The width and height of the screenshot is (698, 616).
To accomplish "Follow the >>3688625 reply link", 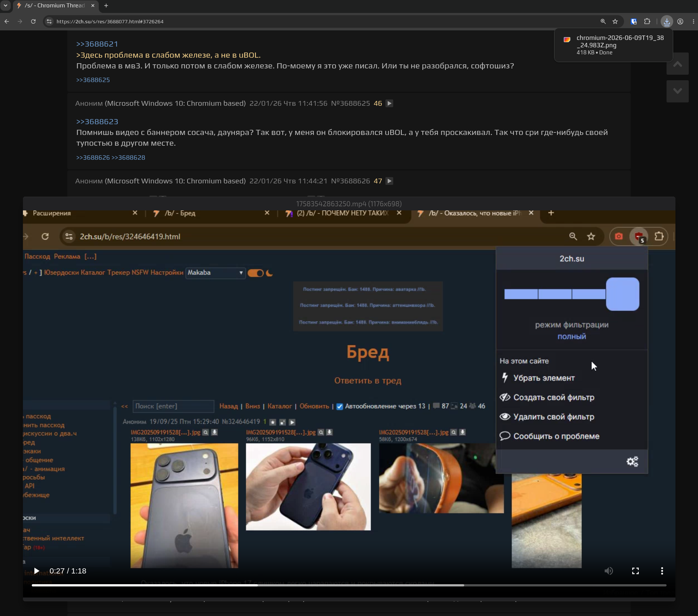I will point(93,80).
